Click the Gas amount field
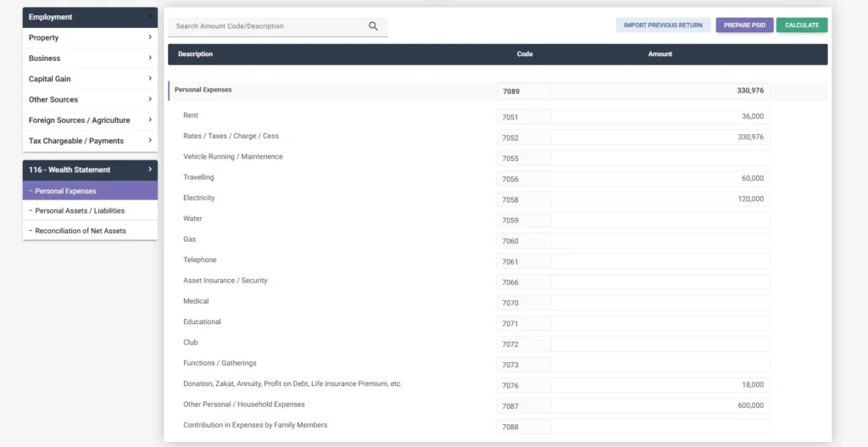Viewport: 868px width, 447px height. 660,240
